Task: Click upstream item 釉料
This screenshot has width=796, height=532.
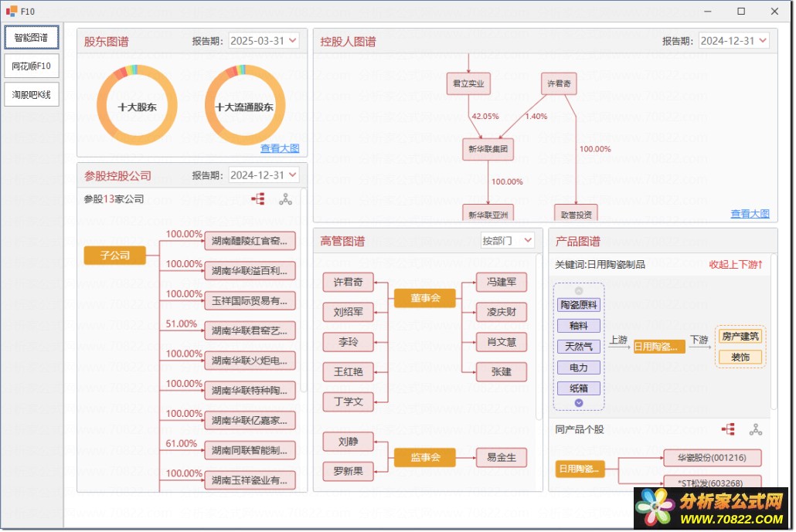Action: (579, 326)
